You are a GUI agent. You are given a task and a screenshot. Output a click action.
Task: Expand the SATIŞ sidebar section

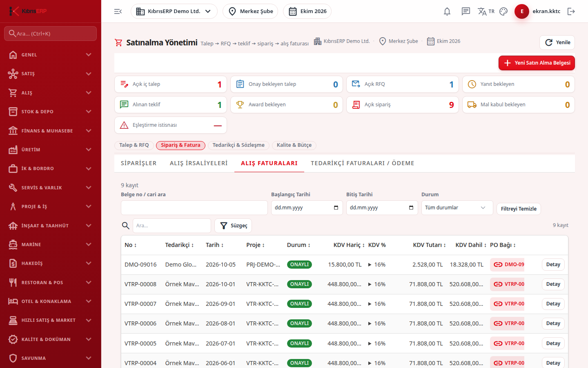click(51, 74)
